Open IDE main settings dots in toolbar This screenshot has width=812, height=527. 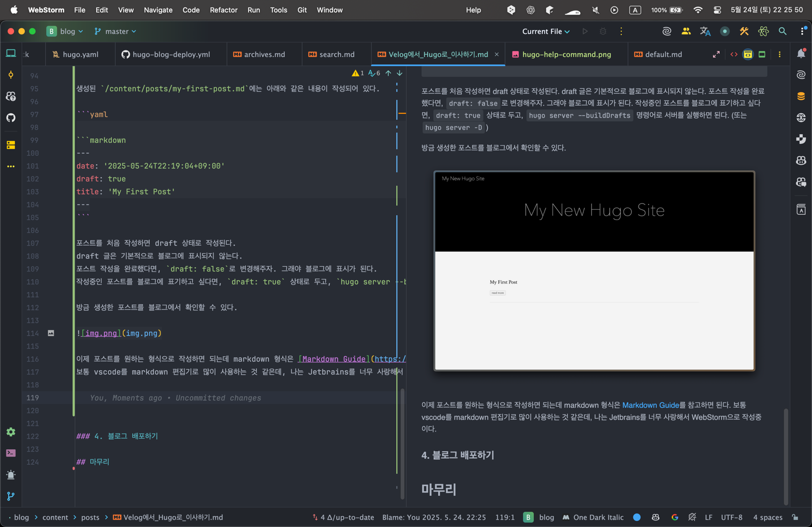(x=803, y=32)
